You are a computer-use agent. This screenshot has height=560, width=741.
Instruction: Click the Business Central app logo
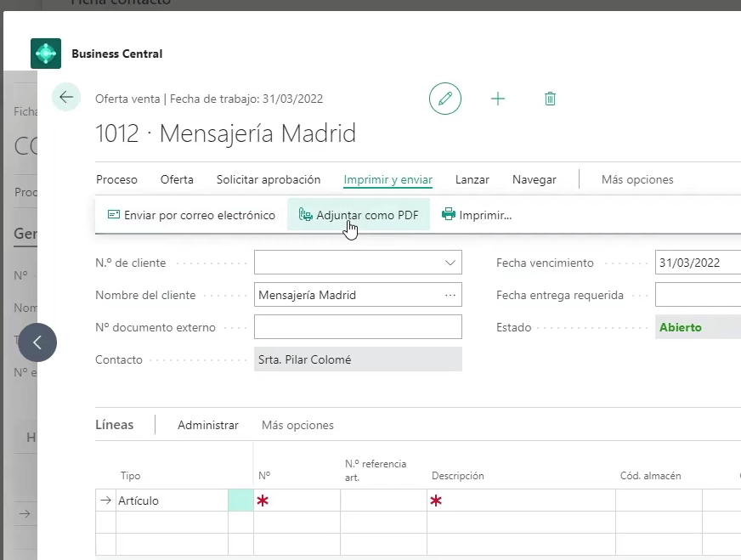click(x=46, y=54)
